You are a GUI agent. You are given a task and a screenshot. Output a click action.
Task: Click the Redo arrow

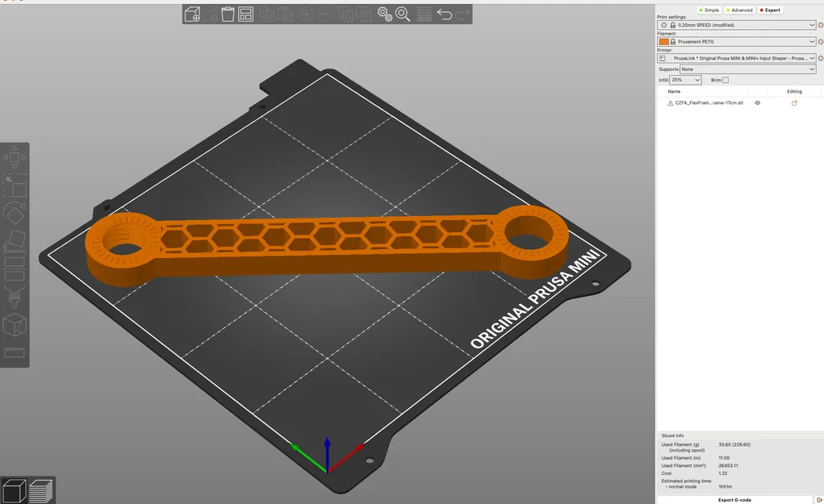click(x=462, y=15)
